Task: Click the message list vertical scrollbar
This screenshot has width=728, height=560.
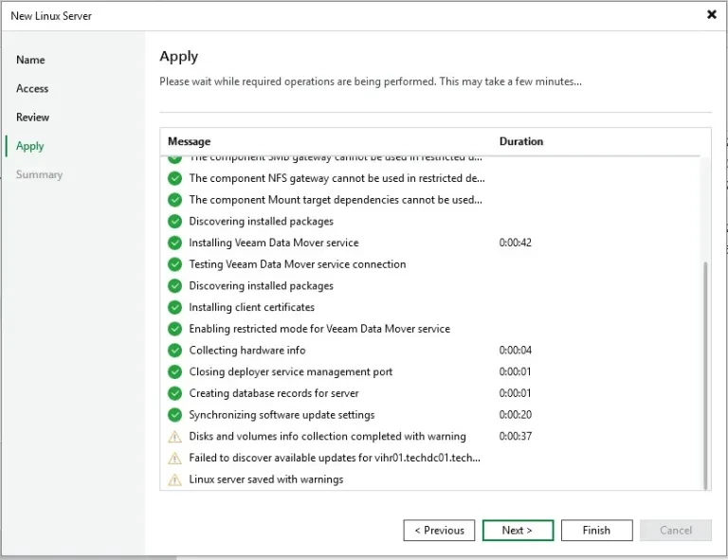Action: [x=704, y=374]
